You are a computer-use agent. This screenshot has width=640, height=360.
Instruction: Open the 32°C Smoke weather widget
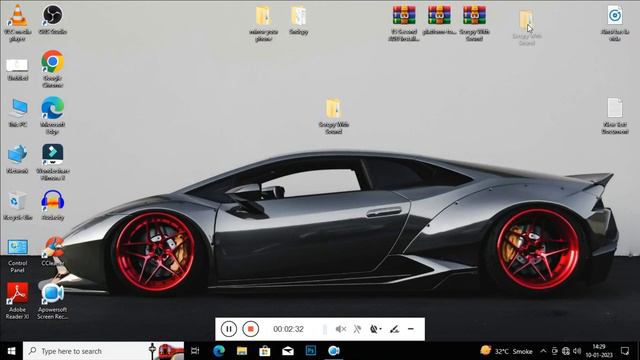click(507, 351)
